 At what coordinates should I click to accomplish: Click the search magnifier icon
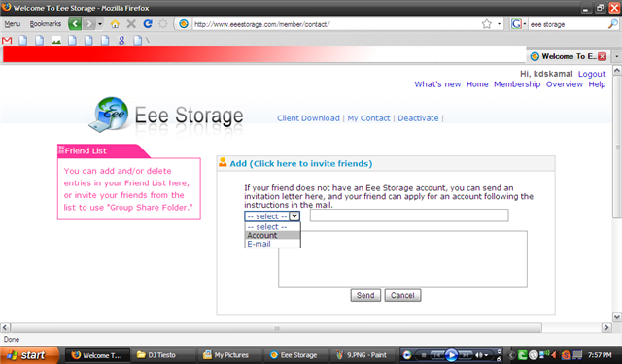[x=613, y=24]
